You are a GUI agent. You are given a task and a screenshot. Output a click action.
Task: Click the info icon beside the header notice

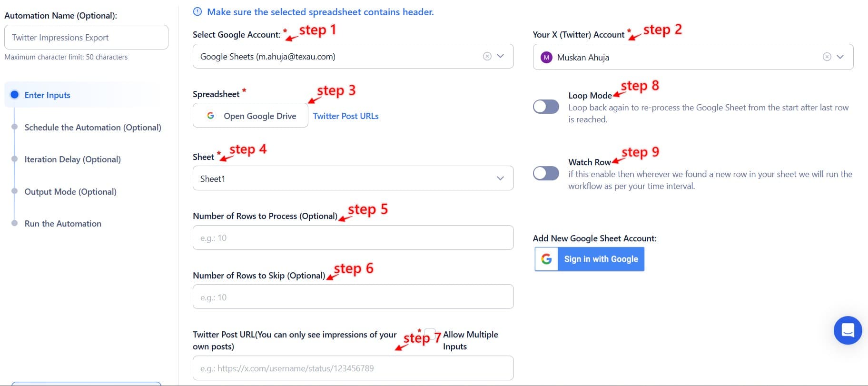(197, 12)
